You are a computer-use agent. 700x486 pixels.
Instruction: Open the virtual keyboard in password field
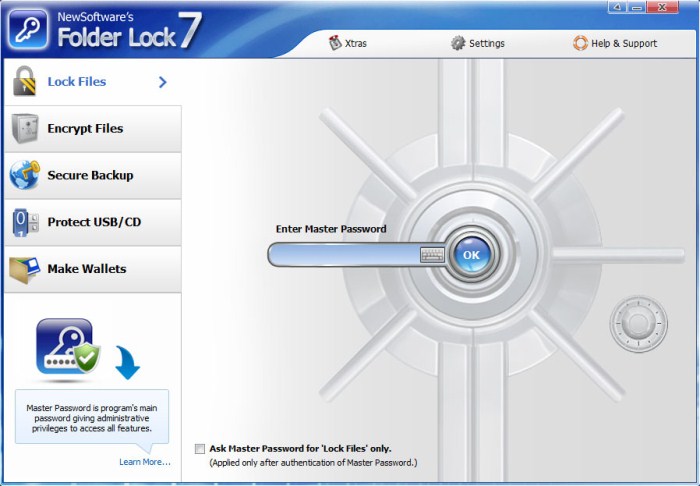(x=432, y=255)
